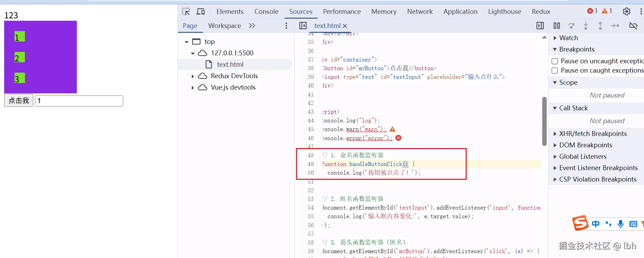
Task: Deactivate all breakpoints
Action: tap(633, 26)
